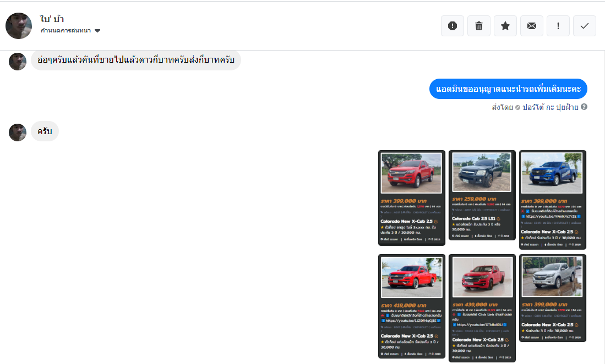Screen dimensions: 605x364
Task: Mark conversation done with the checkmark icon
Action: pyautogui.click(x=585, y=26)
